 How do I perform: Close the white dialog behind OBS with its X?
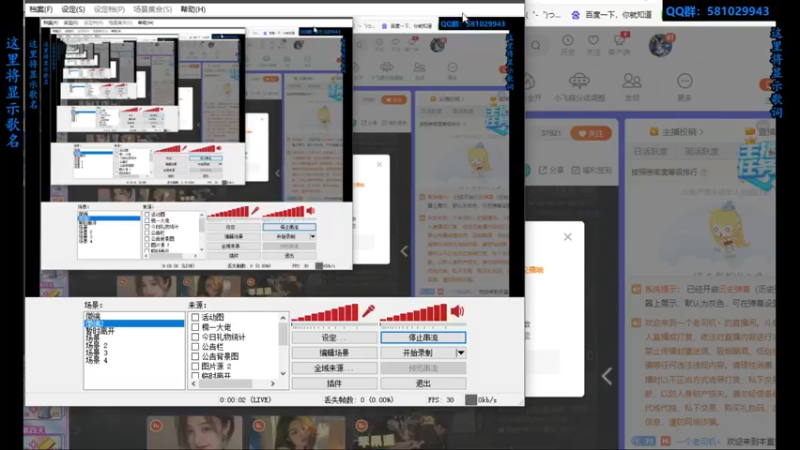tap(567, 237)
